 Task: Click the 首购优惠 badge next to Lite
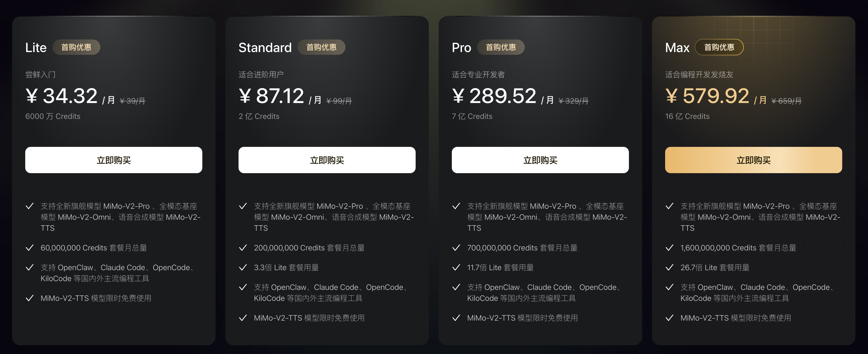[76, 47]
